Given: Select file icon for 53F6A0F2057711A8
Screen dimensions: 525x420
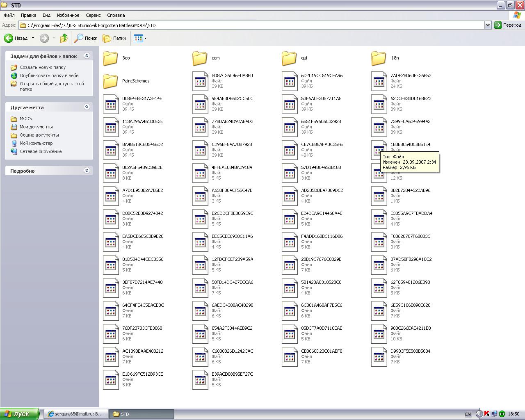Looking at the screenshot, I should tap(290, 104).
